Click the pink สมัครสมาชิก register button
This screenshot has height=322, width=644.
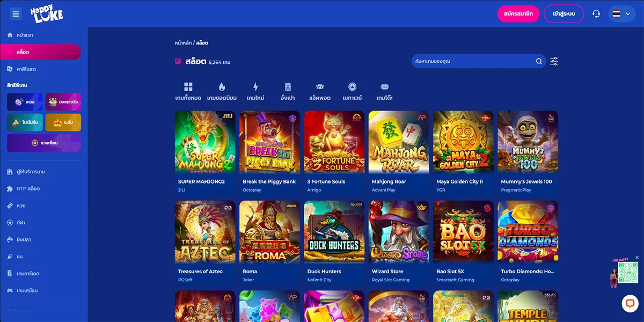[518, 14]
